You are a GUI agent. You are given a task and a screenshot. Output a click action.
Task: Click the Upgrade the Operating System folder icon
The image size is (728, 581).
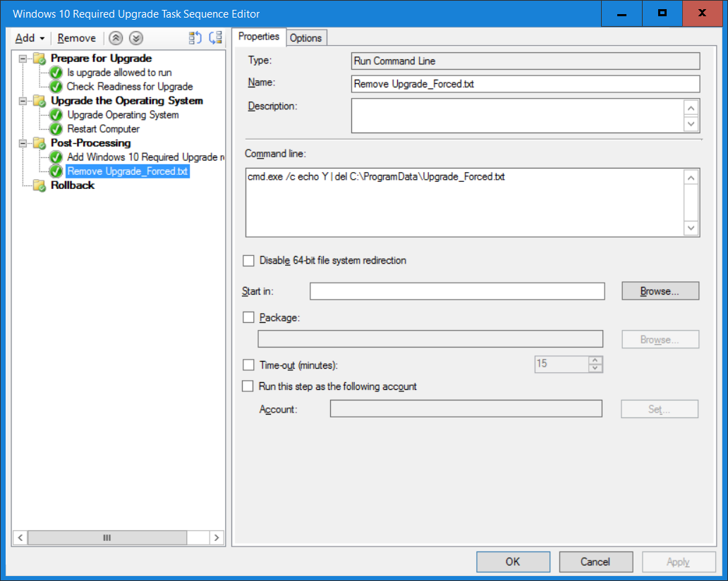[40, 101]
